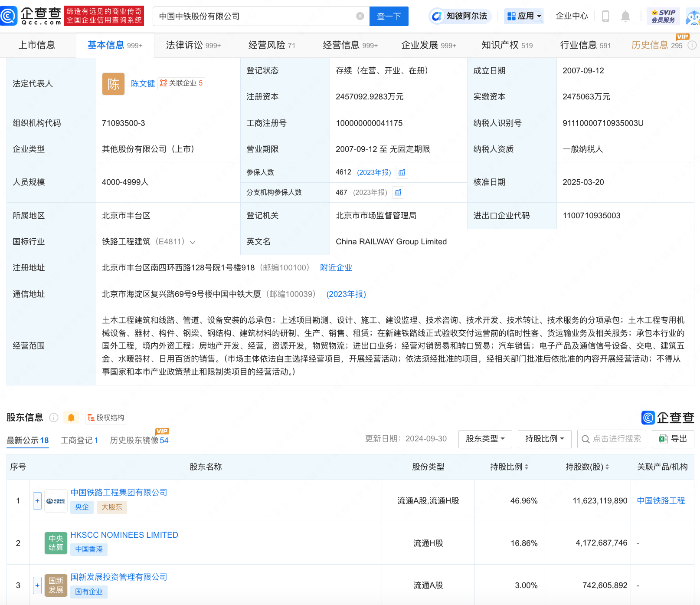Click 国新发展 shareholder icon
The width and height of the screenshot is (700, 605).
click(x=56, y=585)
